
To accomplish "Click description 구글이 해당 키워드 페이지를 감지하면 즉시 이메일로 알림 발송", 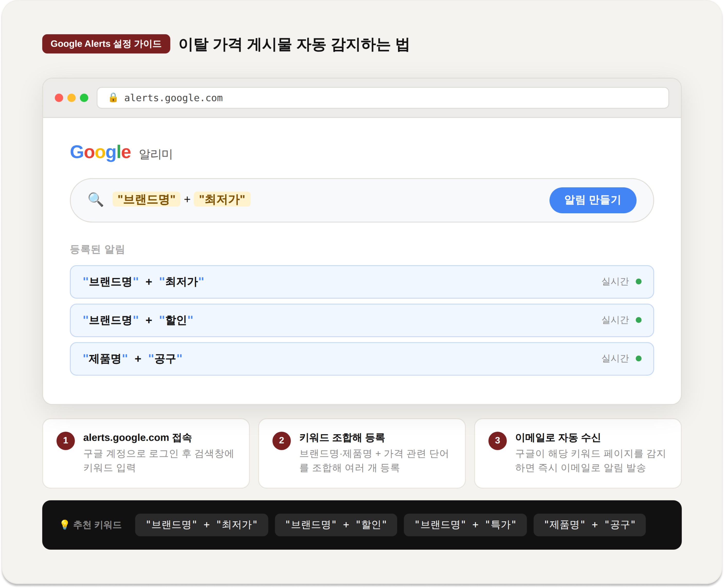I will point(591,461).
